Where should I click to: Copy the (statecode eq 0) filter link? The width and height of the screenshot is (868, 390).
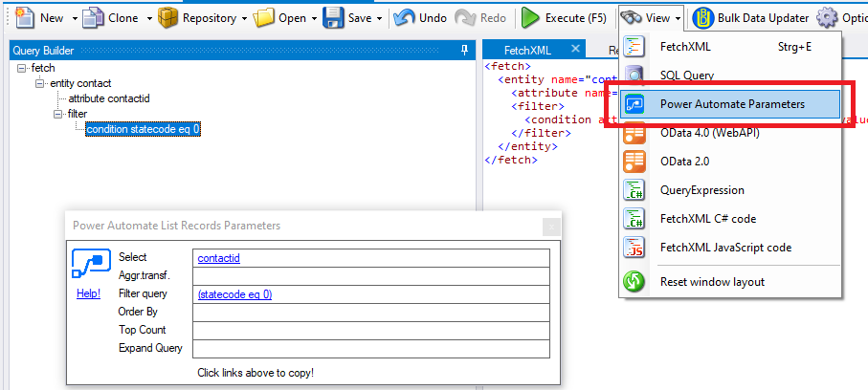pos(234,294)
